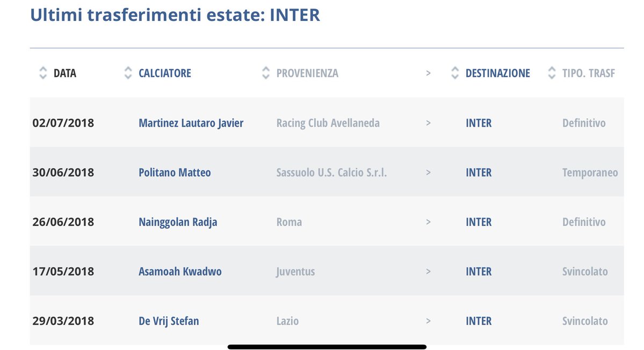Screen dimensions: 644x350
Task: Open Asamoah Kwadwo player page
Action: coord(180,272)
